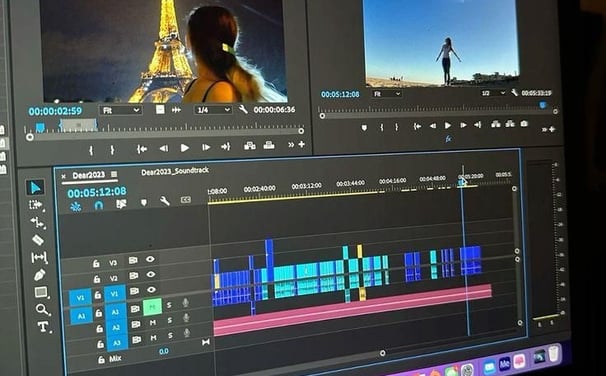Select the Zoom magnifier tool
606x376 pixels.
click(x=42, y=309)
